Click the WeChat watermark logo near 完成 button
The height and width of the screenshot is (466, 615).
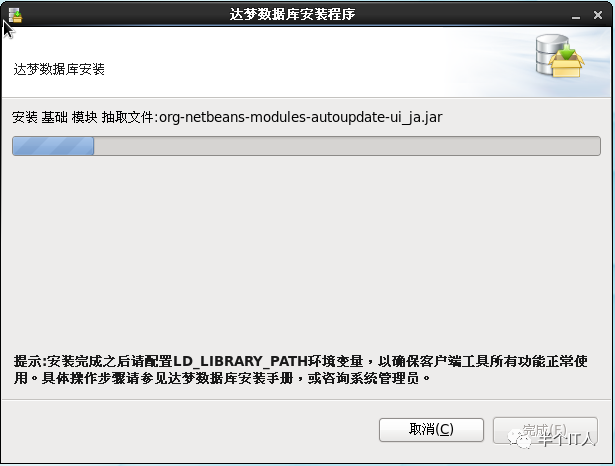[519, 439]
